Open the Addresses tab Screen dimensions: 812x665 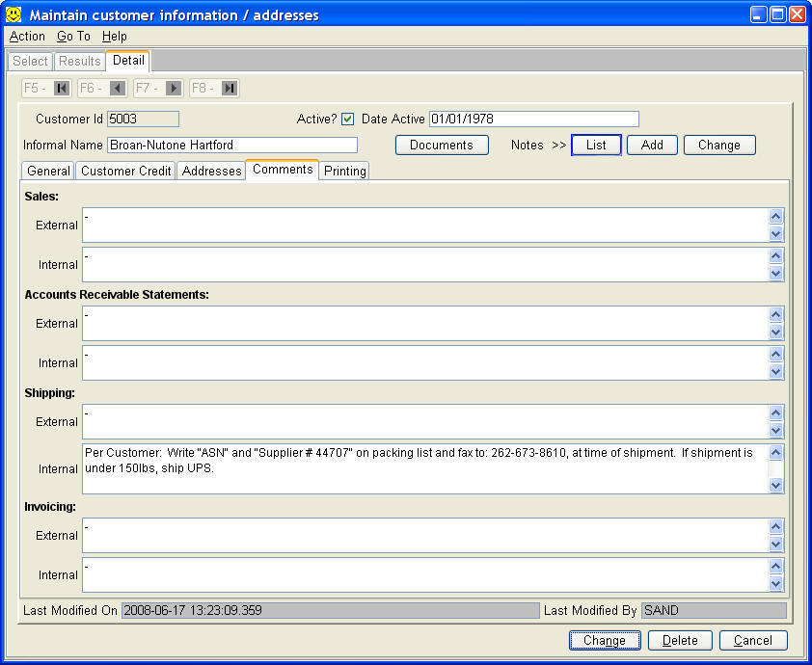click(211, 171)
